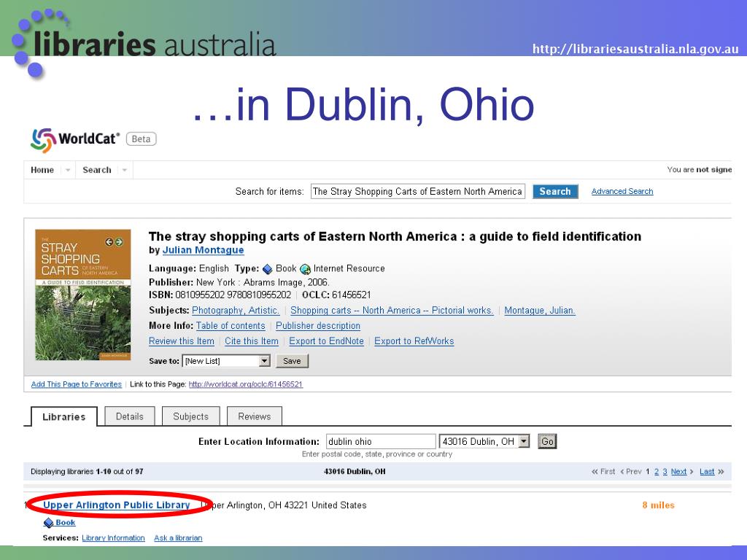The width and height of the screenshot is (747, 560).
Task: Click Add This Page to Favorites link
Action: tap(76, 384)
